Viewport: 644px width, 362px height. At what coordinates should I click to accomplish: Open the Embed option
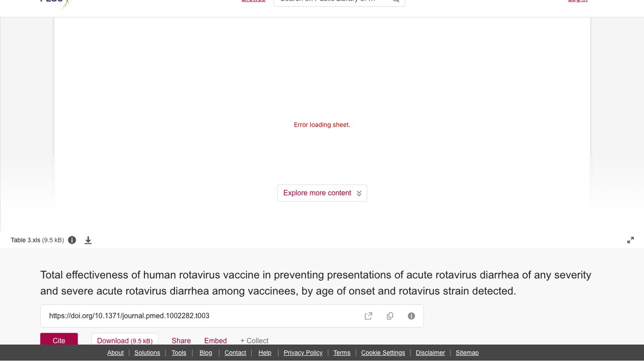click(x=215, y=340)
